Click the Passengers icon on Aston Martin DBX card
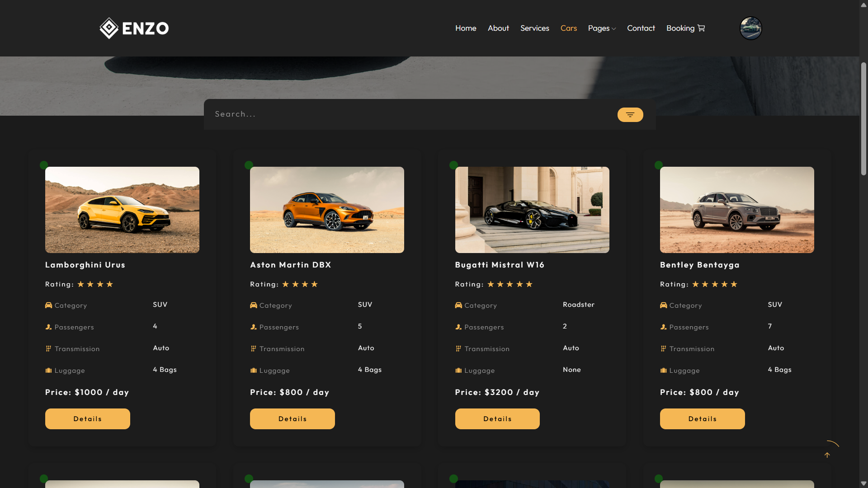Image resolution: width=868 pixels, height=488 pixels. 254,327
